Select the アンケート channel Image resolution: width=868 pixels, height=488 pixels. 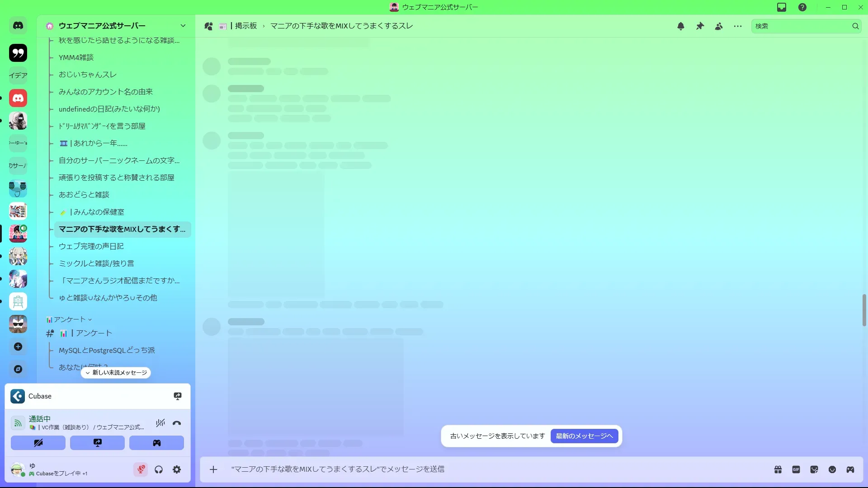tap(94, 333)
